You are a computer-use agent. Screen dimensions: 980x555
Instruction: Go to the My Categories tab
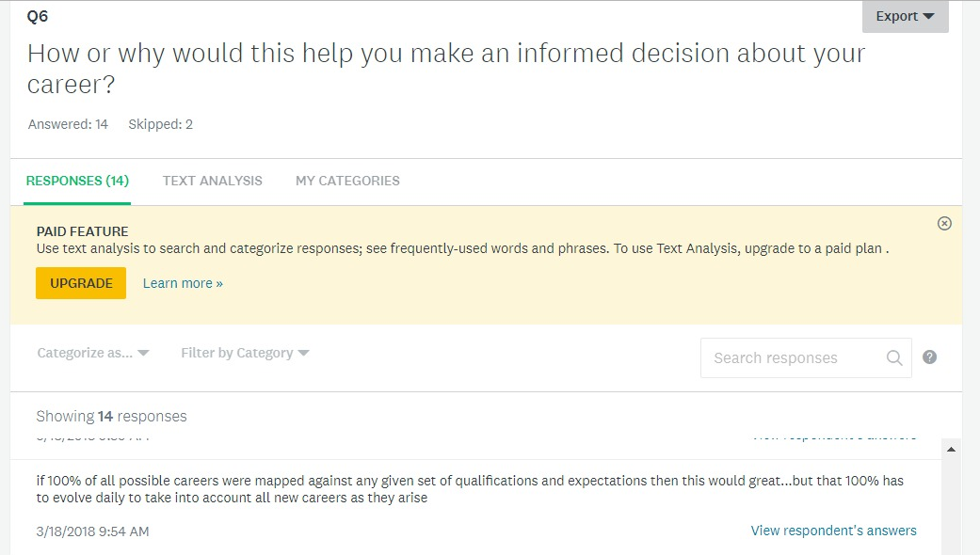347,181
